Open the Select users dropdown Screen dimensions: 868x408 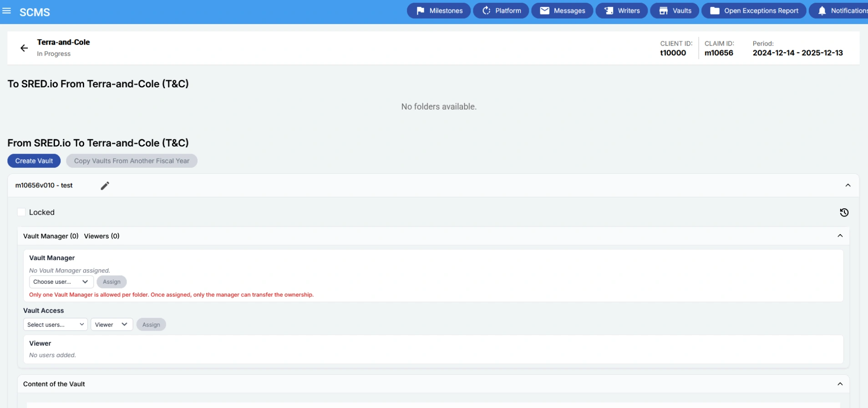56,324
